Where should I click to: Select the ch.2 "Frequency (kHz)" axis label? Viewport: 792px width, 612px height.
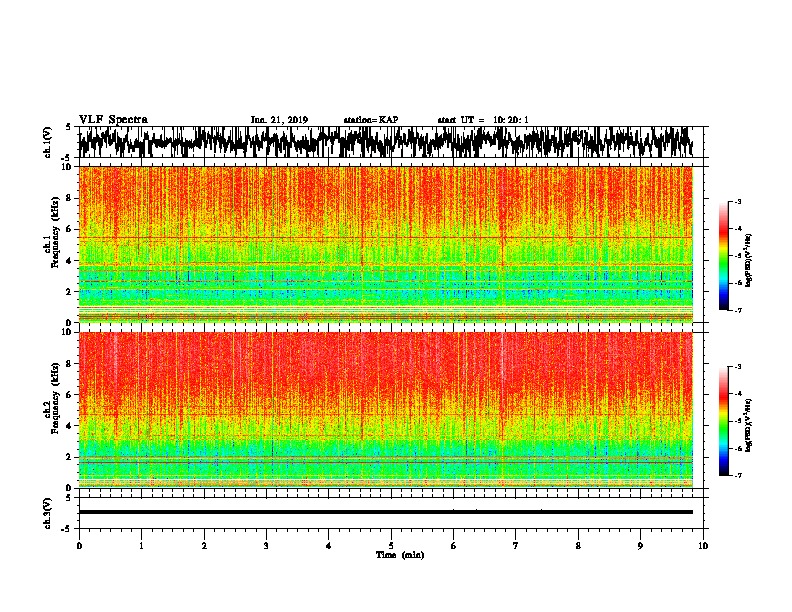tap(55, 398)
